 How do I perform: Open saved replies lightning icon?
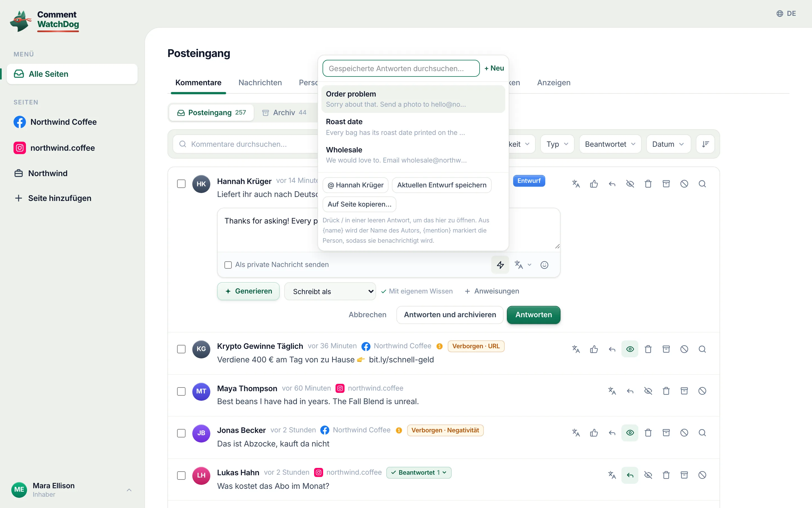click(500, 265)
